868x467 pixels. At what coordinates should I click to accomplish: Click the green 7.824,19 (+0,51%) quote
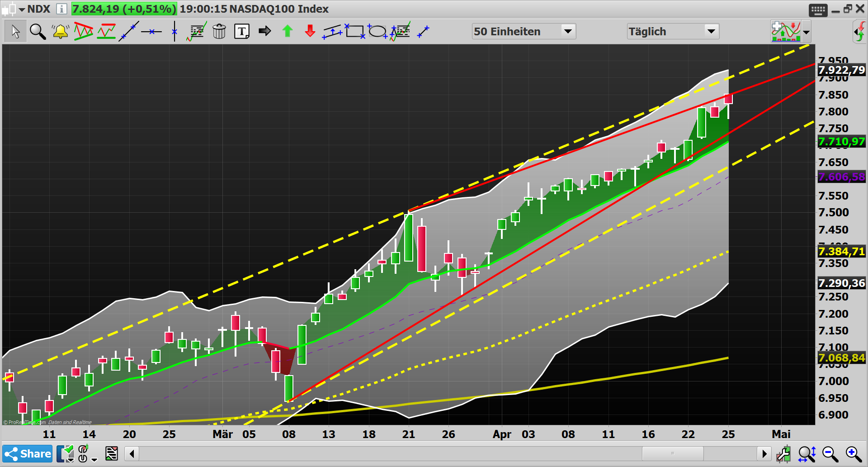coord(124,9)
